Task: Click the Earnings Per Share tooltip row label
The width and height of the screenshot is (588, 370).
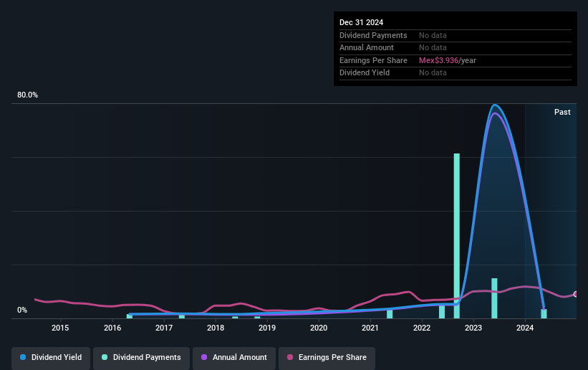Action: pyautogui.click(x=373, y=60)
